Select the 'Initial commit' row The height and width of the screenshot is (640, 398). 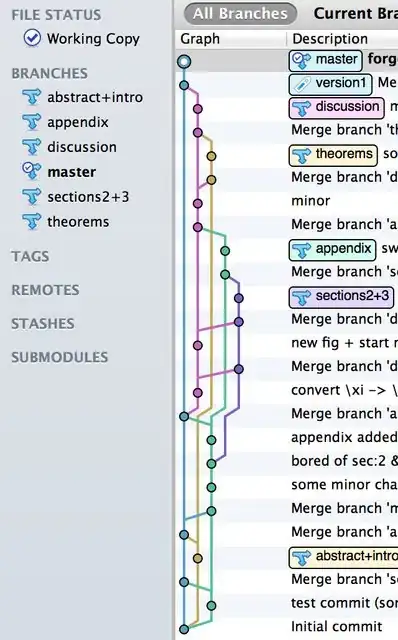(287, 627)
